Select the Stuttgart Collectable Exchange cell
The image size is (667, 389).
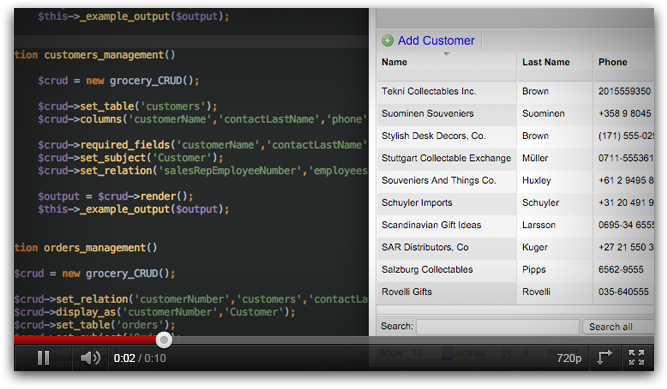[446, 158]
